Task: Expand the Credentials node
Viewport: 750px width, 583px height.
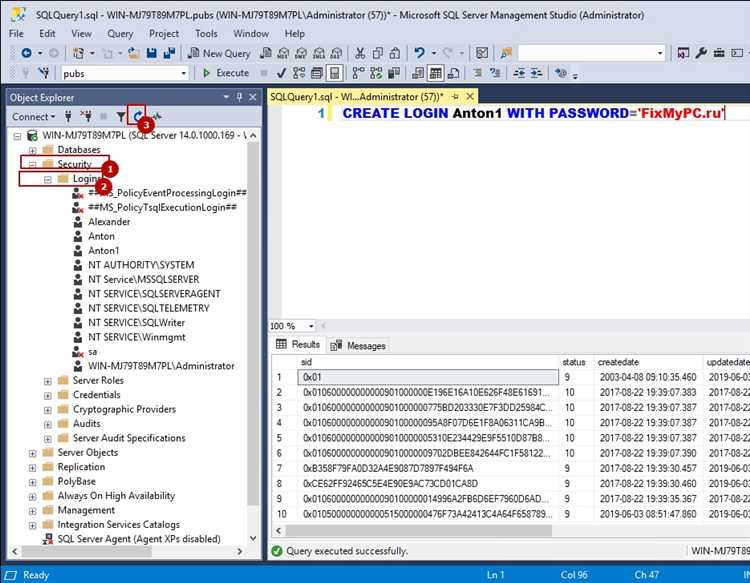Action: (x=48, y=396)
